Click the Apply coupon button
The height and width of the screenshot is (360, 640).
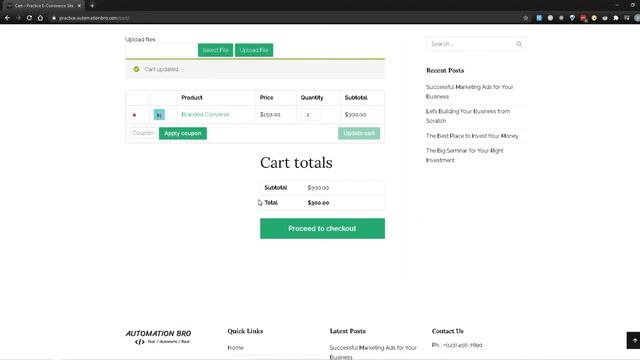tap(183, 133)
